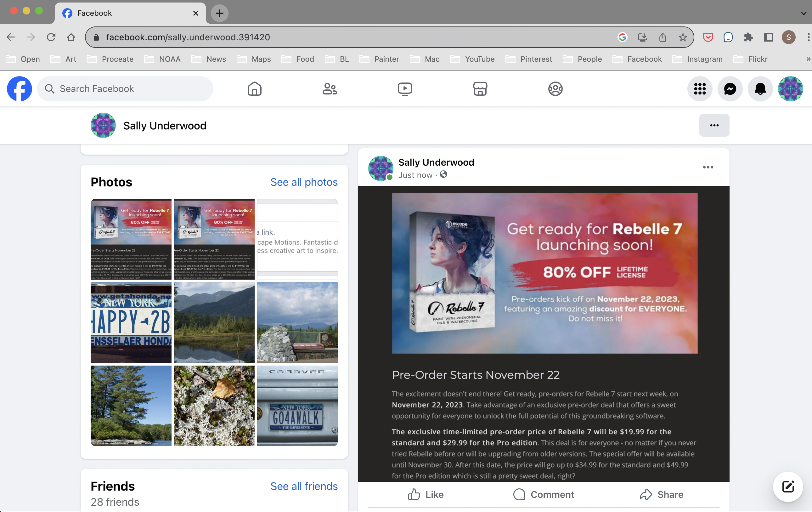Open the Painter bookmarks folder

379,59
